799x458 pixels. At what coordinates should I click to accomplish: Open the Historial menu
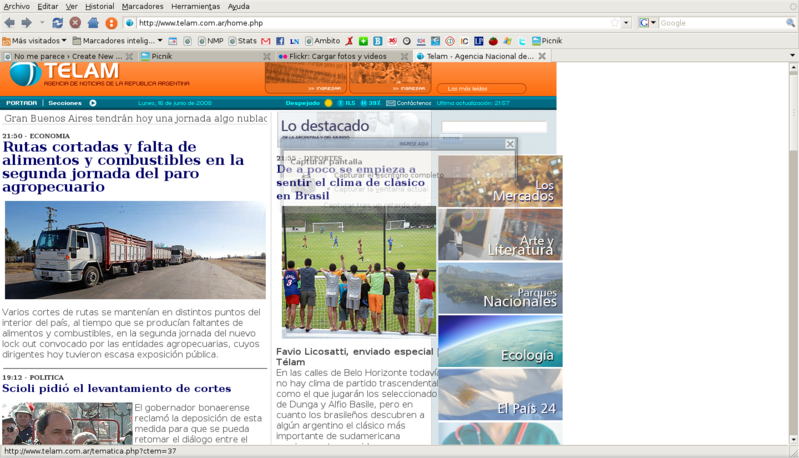pos(99,6)
